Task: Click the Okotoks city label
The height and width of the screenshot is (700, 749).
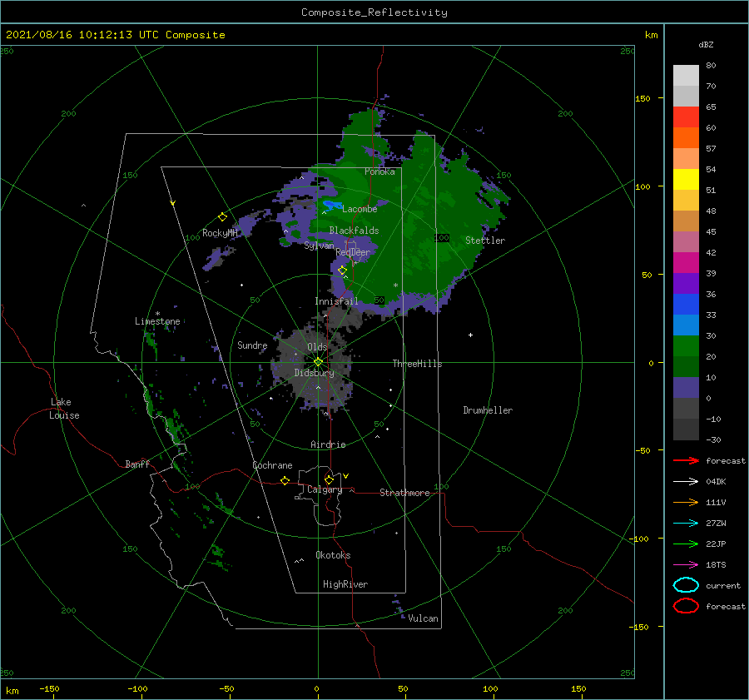Action: (333, 555)
